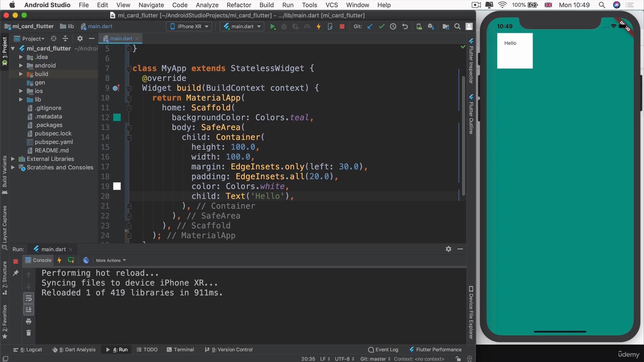
Task: Open Project Structure folder icon in toolbar
Action: tap(446, 26)
